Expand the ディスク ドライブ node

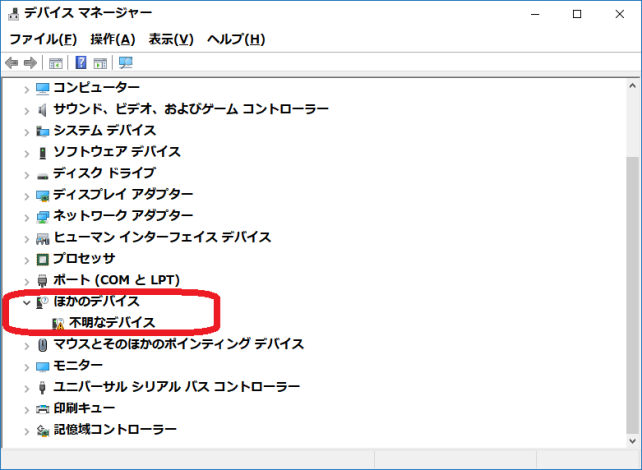click(27, 175)
